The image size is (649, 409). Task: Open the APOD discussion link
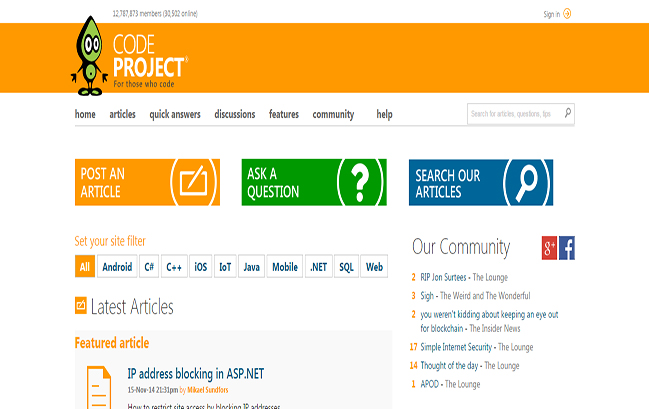[429, 384]
